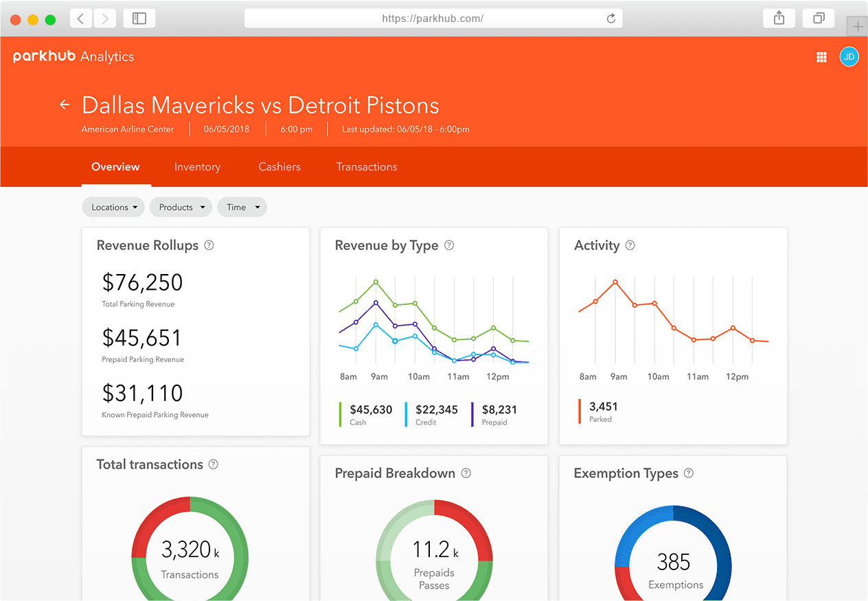The width and height of the screenshot is (868, 601).
Task: Click the JD profile avatar
Action: point(849,56)
